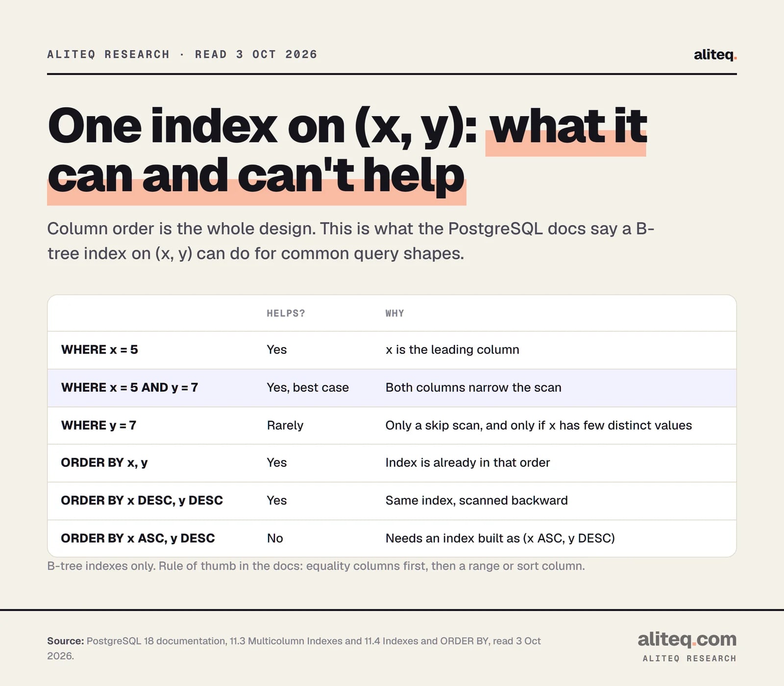The width and height of the screenshot is (784, 686).
Task: Click the subtitle beginning 'Column order is the whole design'
Action: [x=351, y=241]
